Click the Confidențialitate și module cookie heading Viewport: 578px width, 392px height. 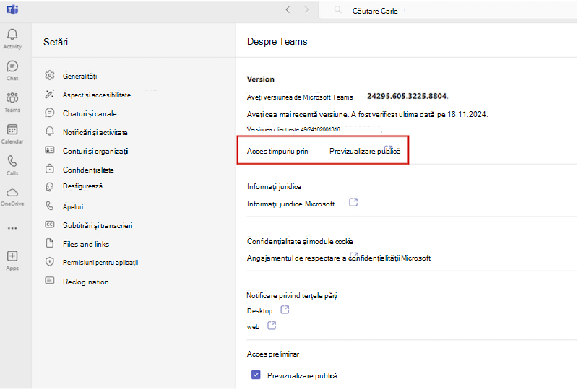pos(300,241)
